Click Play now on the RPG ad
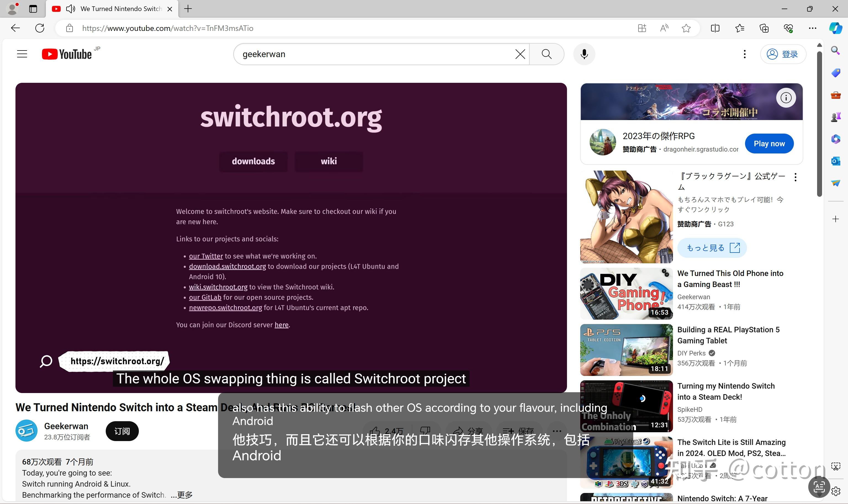 coord(769,144)
